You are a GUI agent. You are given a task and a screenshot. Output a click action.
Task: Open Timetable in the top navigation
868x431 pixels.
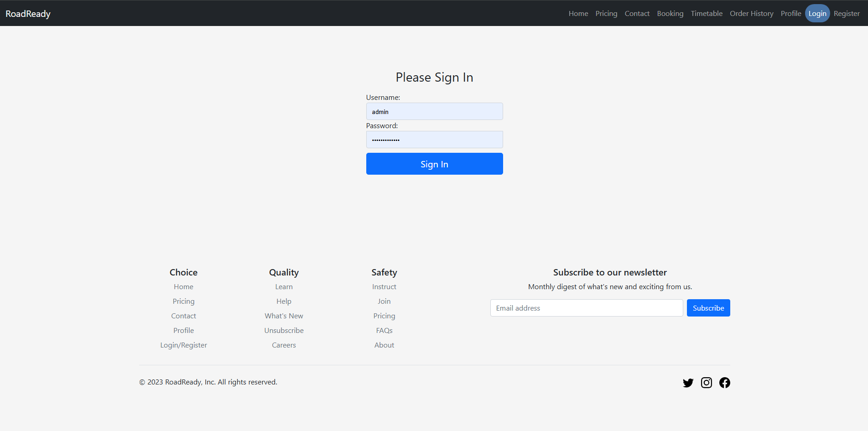[x=707, y=14]
